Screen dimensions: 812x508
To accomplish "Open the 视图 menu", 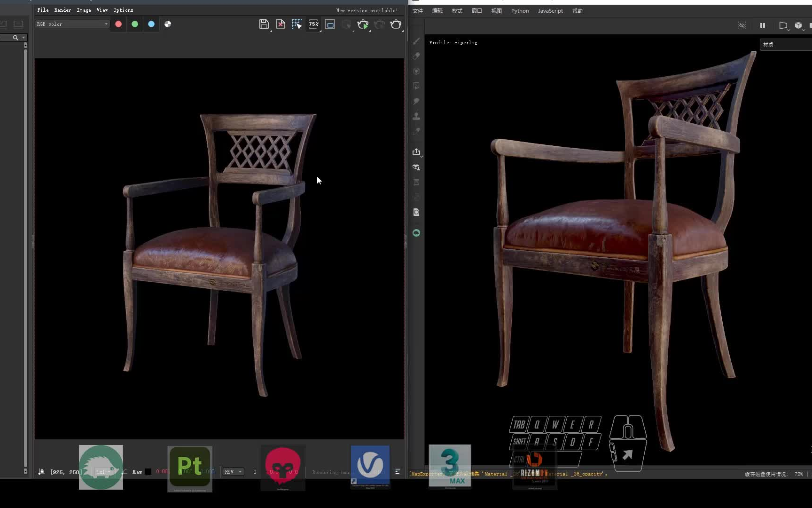I will [497, 11].
